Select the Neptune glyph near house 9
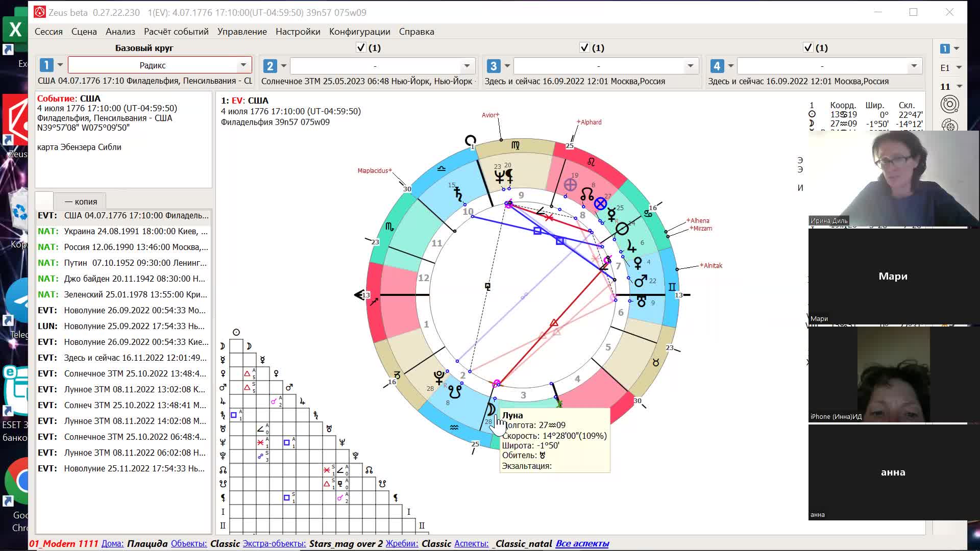This screenshot has width=980, height=551. (x=499, y=177)
